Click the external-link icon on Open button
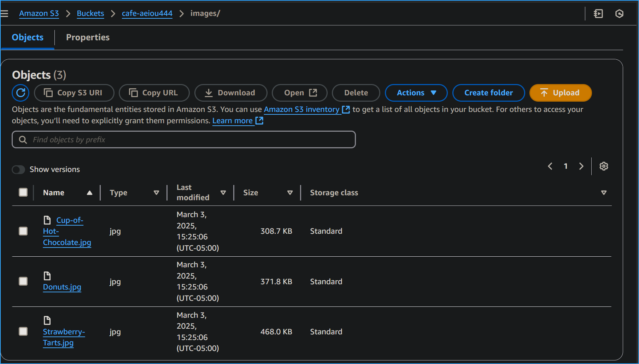639x364 pixels. [x=313, y=93]
